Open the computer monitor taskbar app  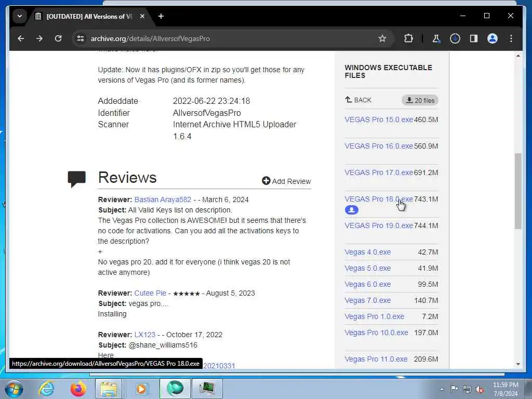coord(207,389)
